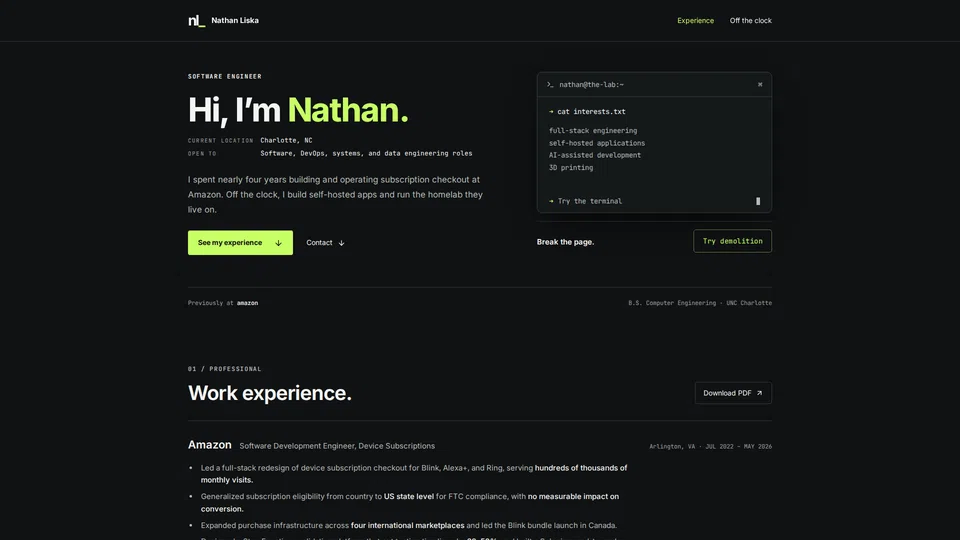Click the 'Break the page.' text
The height and width of the screenshot is (540, 960).
click(x=565, y=242)
